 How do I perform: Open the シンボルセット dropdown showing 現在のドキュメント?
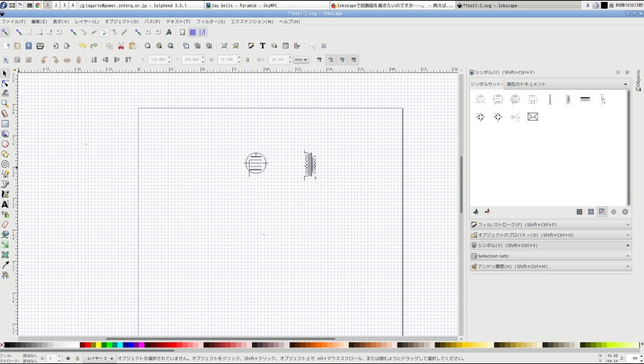pyautogui.click(x=551, y=84)
